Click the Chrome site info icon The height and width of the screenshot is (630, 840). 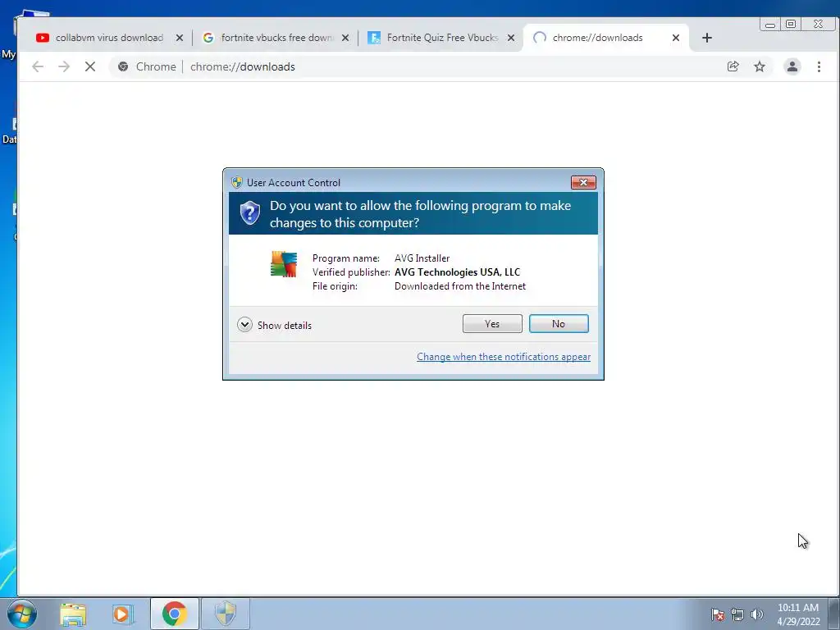123,66
